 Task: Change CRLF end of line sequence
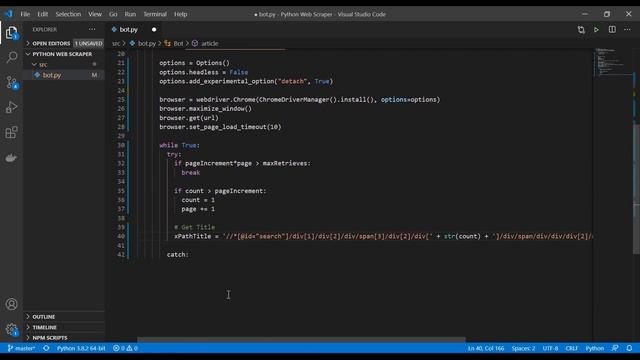tap(571, 348)
